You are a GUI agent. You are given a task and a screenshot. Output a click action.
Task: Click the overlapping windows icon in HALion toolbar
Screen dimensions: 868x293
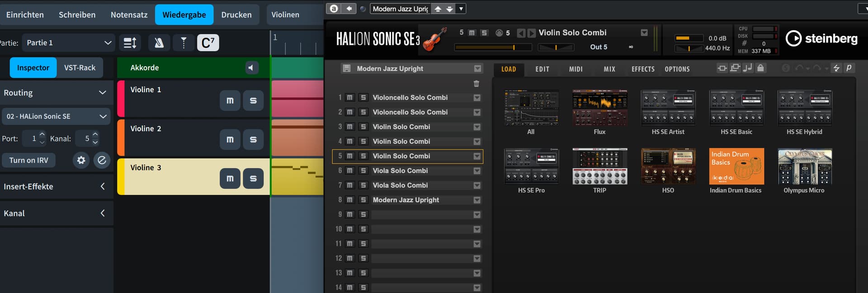735,68
